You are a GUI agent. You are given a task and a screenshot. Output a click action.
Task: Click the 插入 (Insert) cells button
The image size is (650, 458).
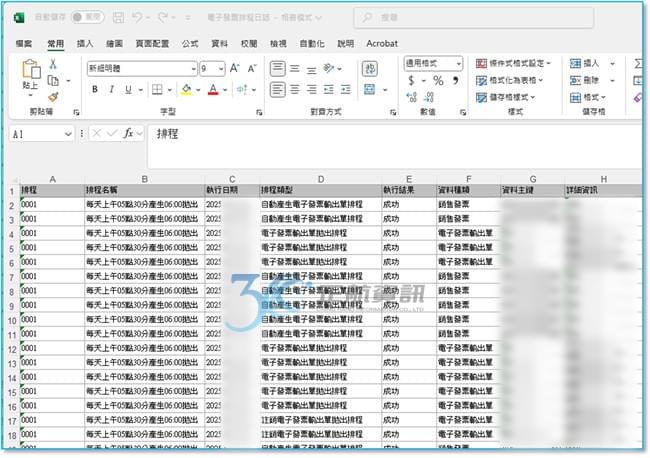point(584,63)
